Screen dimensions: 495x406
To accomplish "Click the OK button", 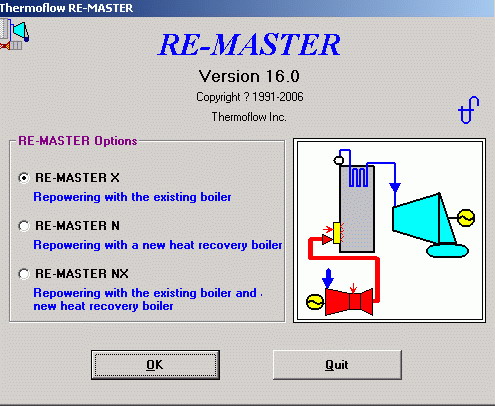I will coord(155,365).
